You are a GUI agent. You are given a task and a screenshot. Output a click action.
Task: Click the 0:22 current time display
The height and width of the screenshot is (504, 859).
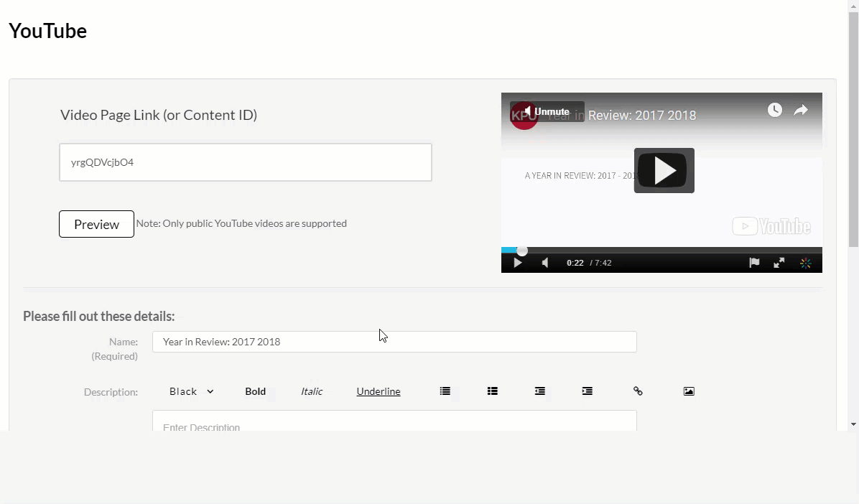click(575, 263)
